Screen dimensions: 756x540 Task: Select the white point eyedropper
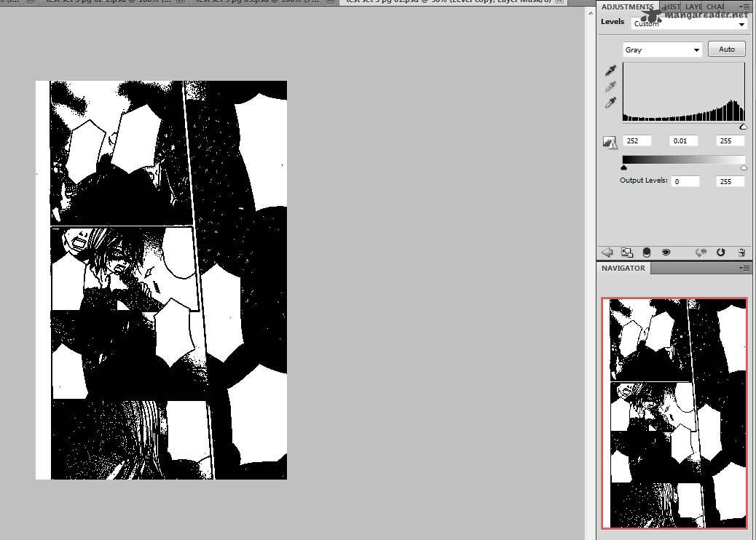tap(610, 103)
